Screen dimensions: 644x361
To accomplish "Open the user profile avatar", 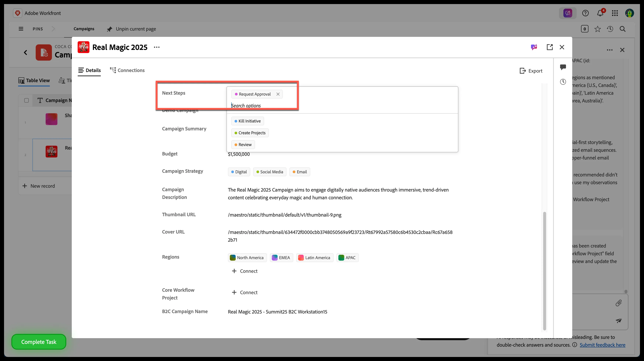I will click(629, 13).
